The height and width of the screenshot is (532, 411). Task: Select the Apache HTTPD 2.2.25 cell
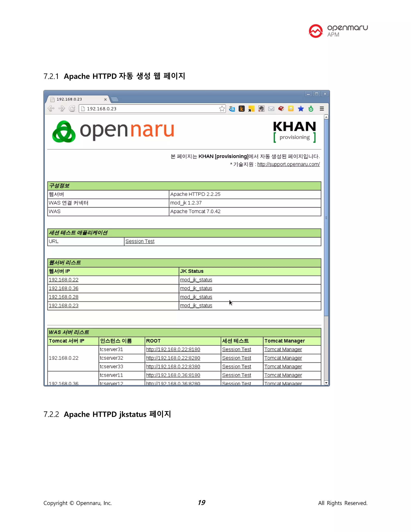[x=245, y=194]
